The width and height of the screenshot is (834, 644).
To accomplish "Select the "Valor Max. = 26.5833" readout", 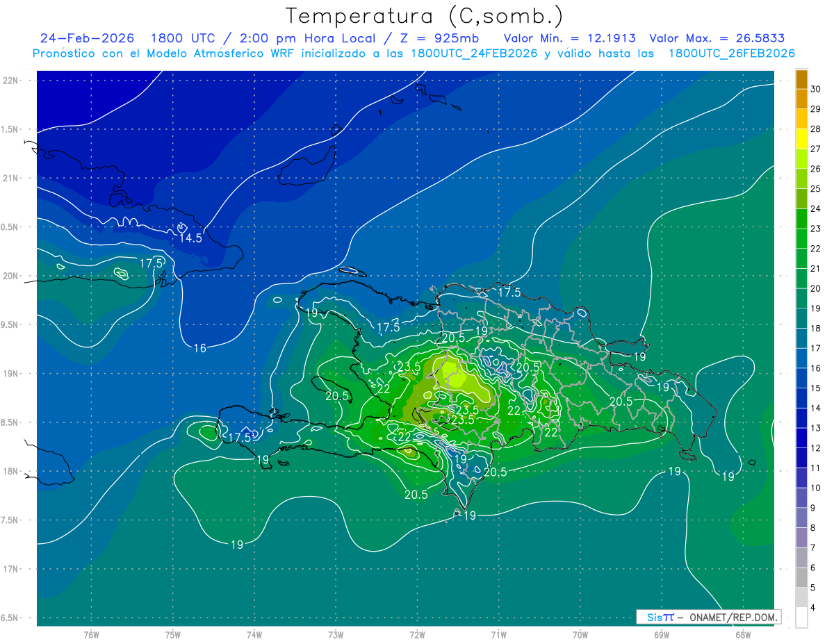I will coord(717,38).
